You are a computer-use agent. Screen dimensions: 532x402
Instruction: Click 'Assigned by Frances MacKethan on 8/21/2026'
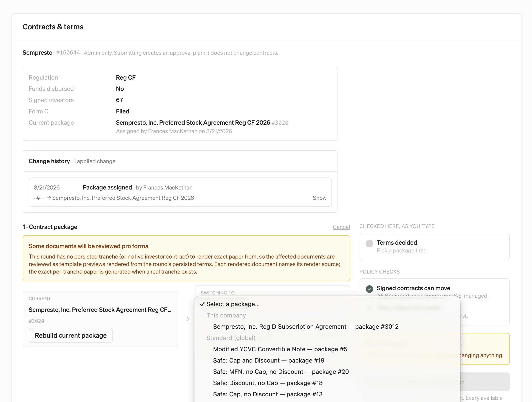coord(174,131)
